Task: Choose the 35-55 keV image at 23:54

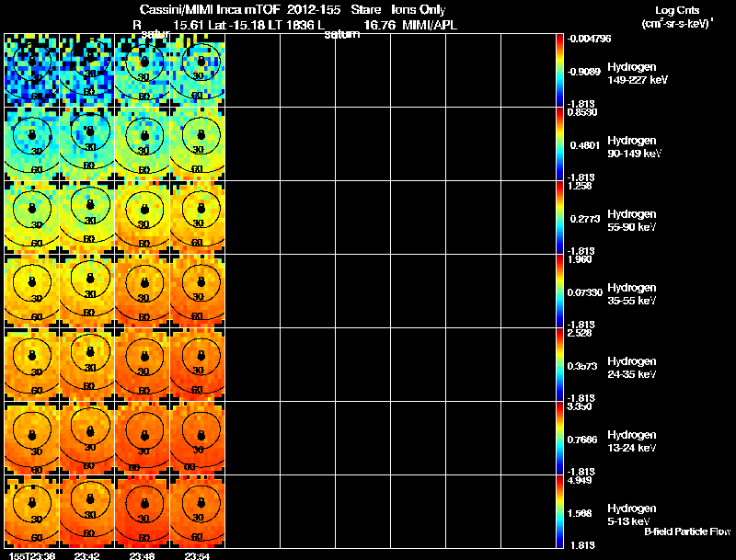Action: pyautogui.click(x=197, y=291)
